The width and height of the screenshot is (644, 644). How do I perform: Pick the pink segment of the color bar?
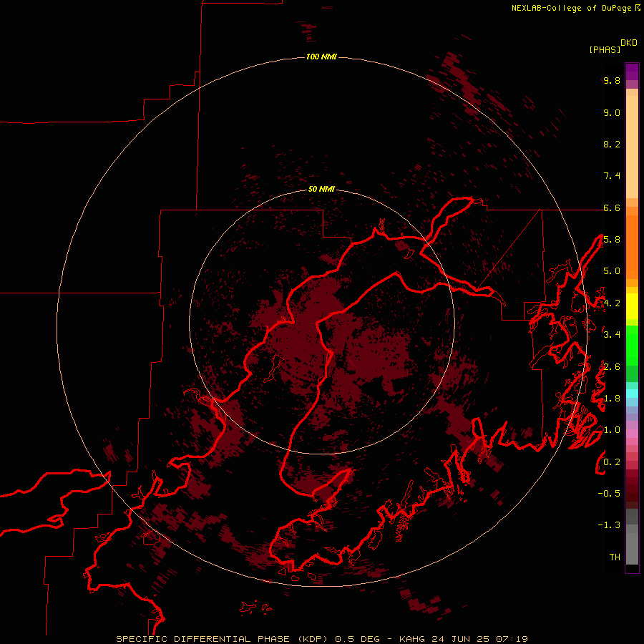(x=632, y=434)
